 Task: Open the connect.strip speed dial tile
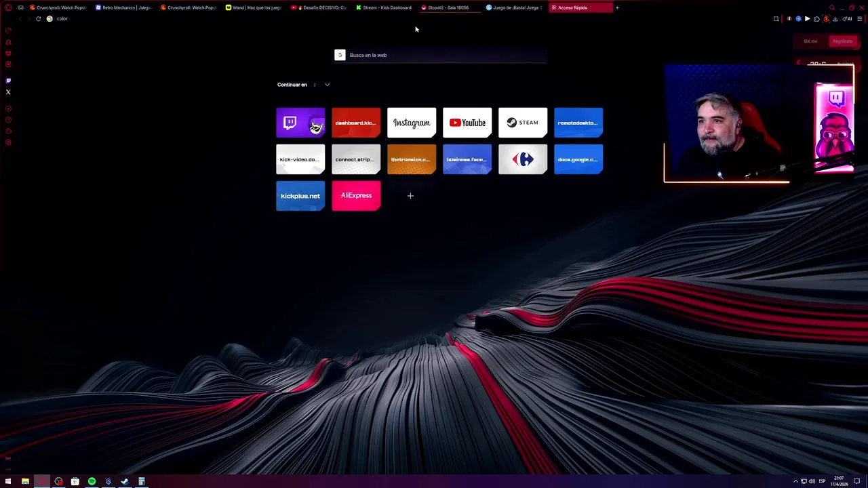(356, 159)
